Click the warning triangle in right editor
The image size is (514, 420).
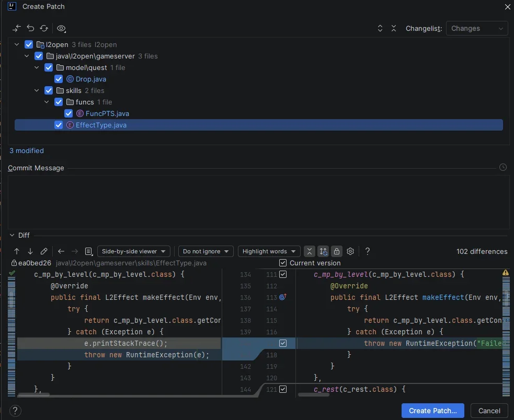click(x=506, y=273)
